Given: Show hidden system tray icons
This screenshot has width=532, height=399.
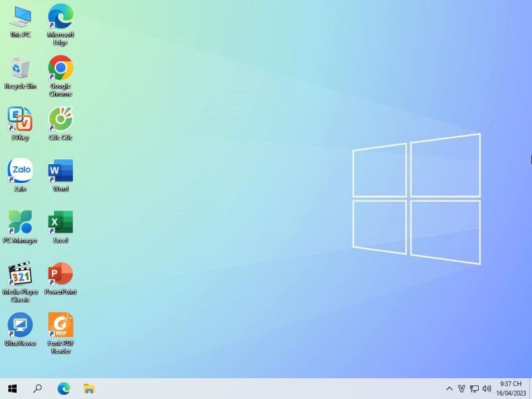Looking at the screenshot, I should click(449, 389).
